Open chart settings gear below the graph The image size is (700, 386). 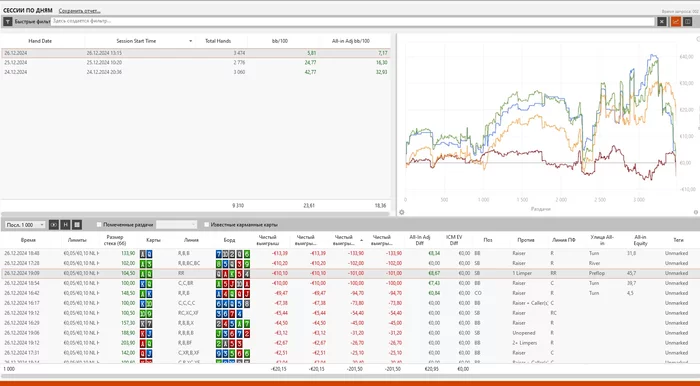[x=401, y=212]
